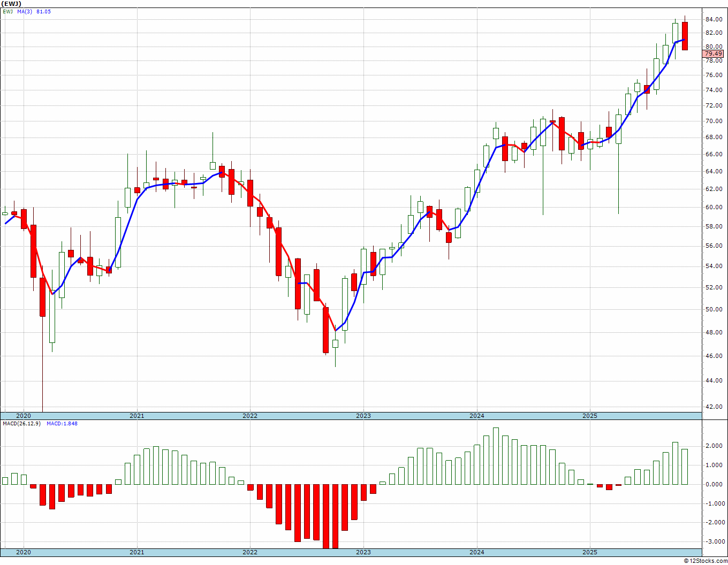Select the MACD:1.848 value readout
The image size is (728, 565).
pyautogui.click(x=62, y=424)
